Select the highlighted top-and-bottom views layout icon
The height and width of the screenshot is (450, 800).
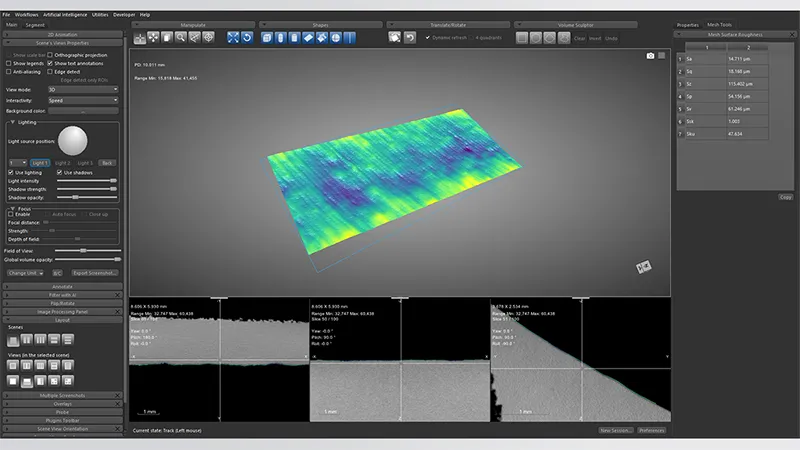pyautogui.click(x=27, y=381)
